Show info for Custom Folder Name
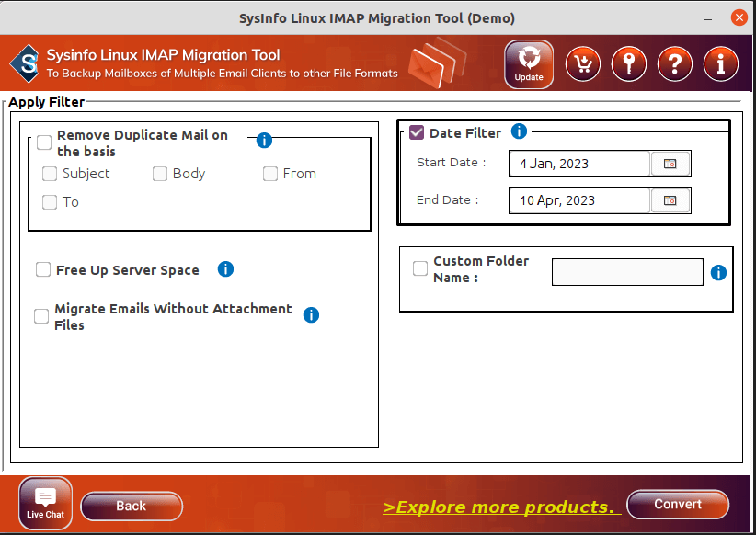 click(x=718, y=272)
